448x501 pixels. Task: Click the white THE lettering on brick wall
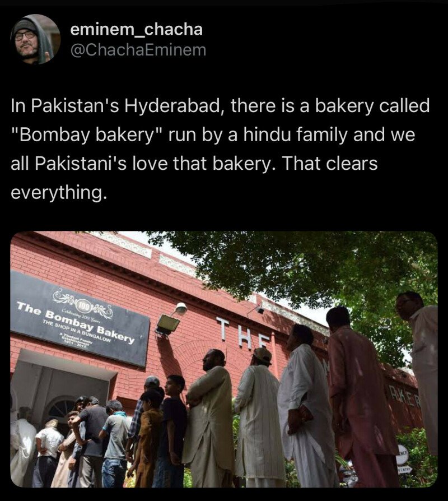tap(242, 333)
